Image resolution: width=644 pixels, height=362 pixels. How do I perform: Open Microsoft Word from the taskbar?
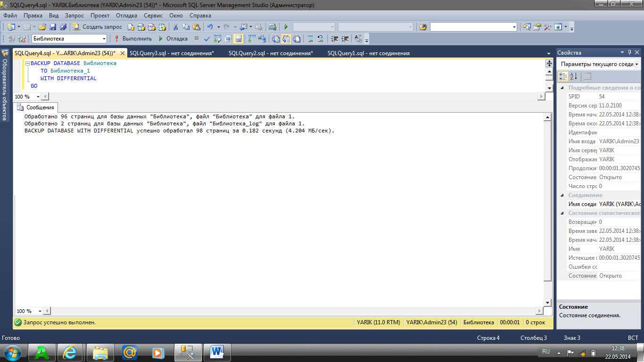coord(218,352)
